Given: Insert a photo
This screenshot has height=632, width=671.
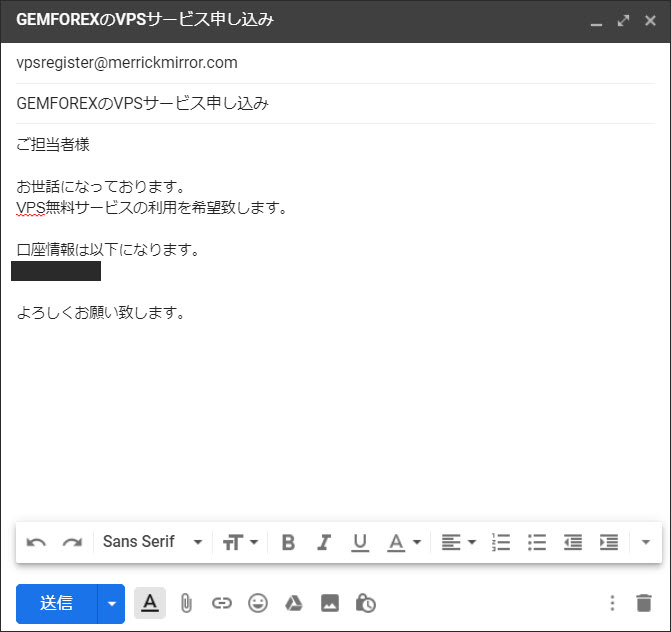Looking at the screenshot, I should tap(330, 604).
